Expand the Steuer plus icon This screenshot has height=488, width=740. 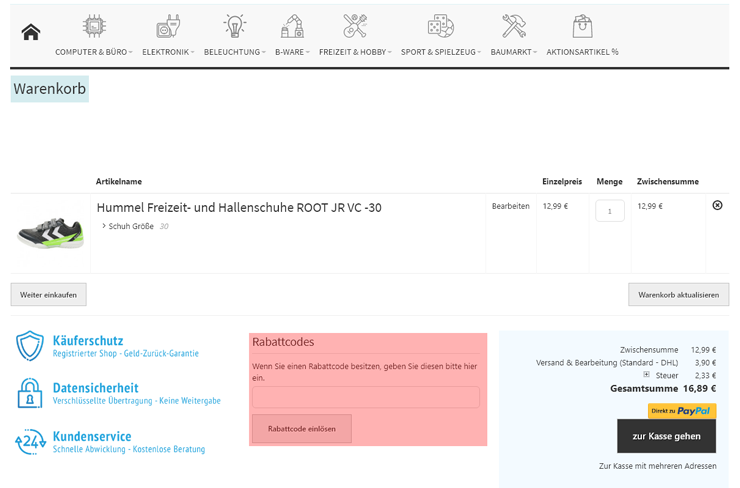[647, 374]
